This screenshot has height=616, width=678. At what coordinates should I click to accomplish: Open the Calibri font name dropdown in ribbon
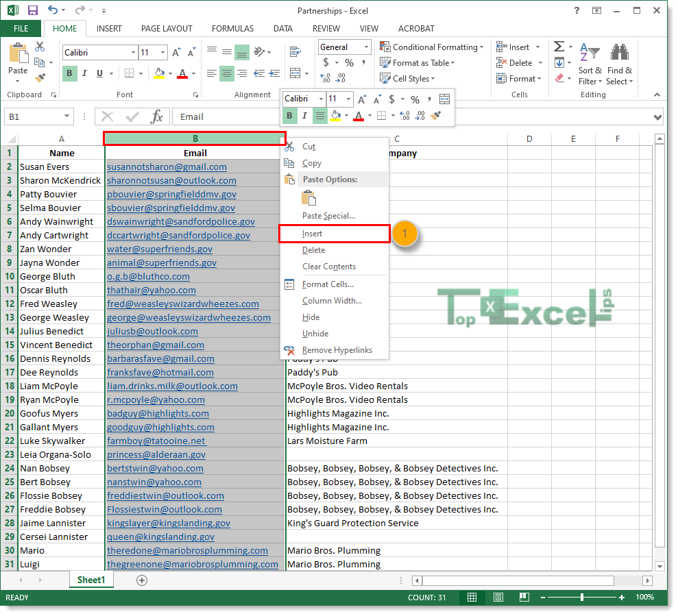(x=133, y=52)
